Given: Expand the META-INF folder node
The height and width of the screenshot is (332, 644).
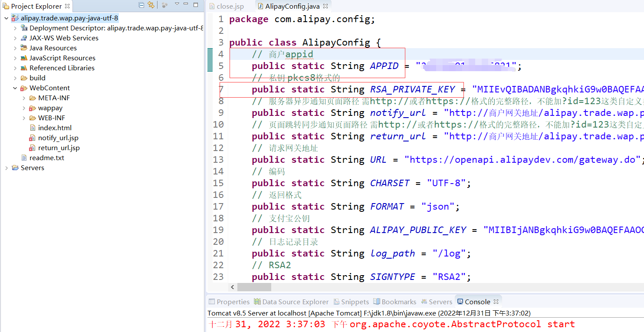Looking at the screenshot, I should point(24,98).
